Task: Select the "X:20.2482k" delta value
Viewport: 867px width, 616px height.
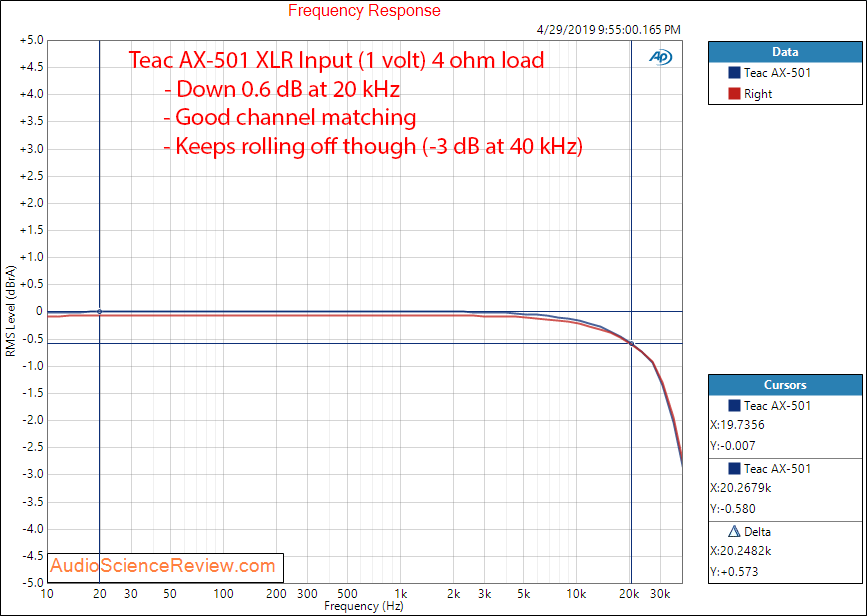Action: pos(740,551)
